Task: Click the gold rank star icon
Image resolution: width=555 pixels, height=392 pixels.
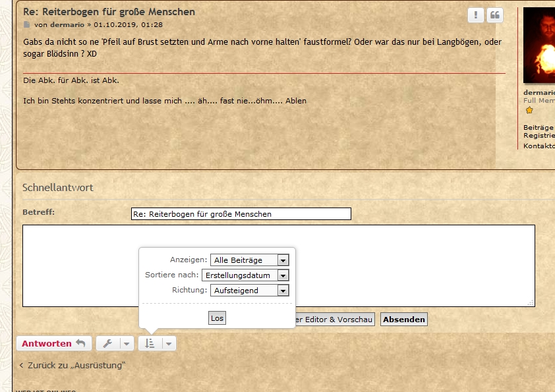Action: 529,110
